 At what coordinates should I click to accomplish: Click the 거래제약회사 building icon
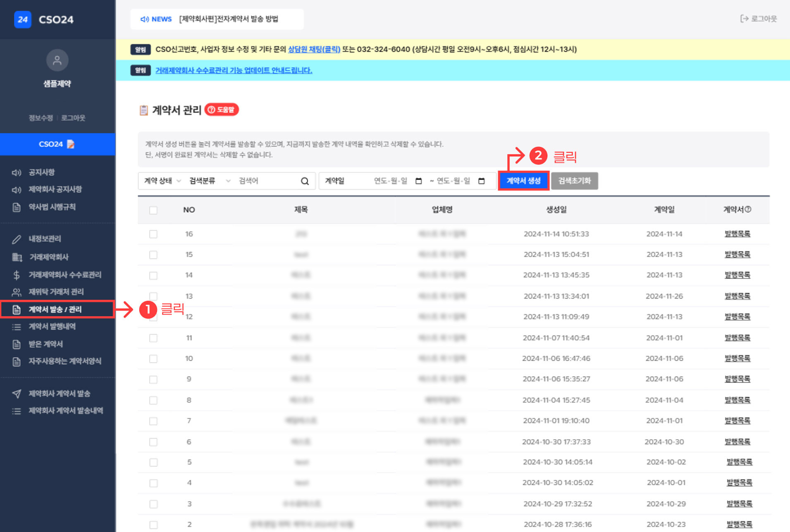17,257
